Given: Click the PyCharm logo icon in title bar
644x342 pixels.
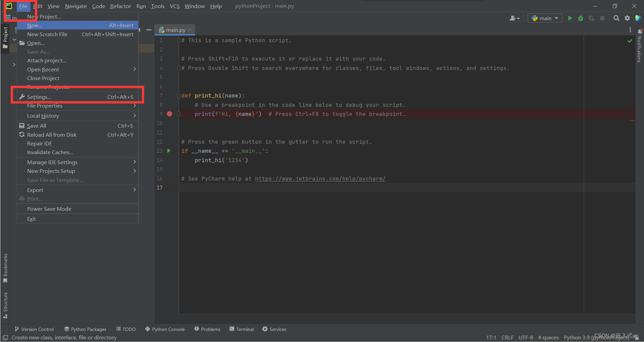Looking at the screenshot, I should tap(9, 6).
